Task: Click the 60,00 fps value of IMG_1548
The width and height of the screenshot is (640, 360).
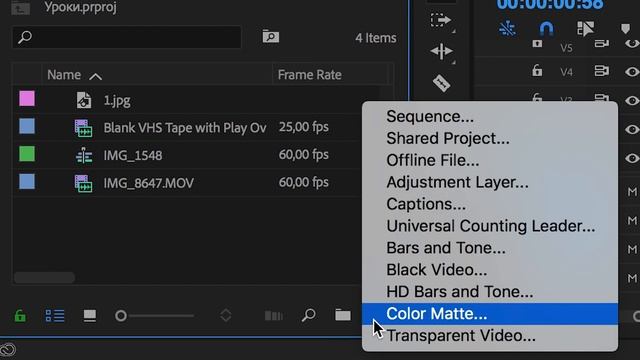Action: pos(303,155)
